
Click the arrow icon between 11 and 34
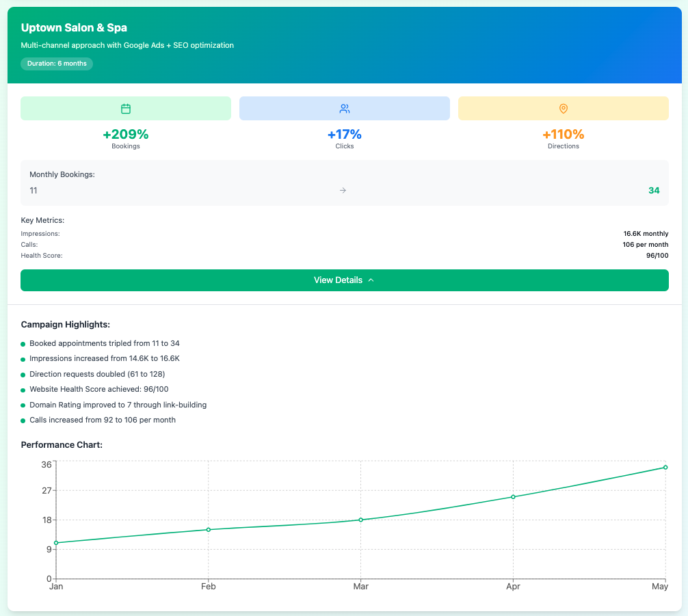pyautogui.click(x=343, y=191)
